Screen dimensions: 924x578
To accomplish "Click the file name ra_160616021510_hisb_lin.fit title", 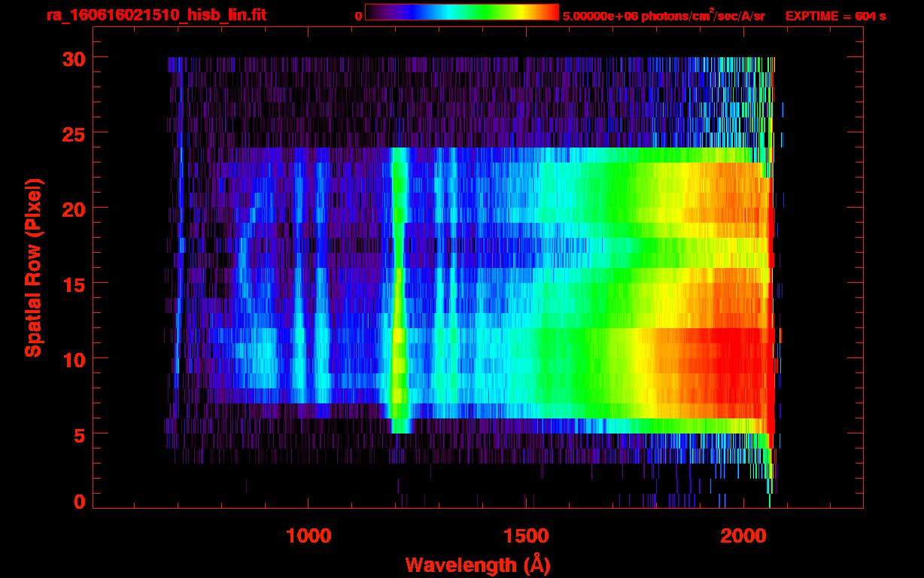I will click(156, 15).
